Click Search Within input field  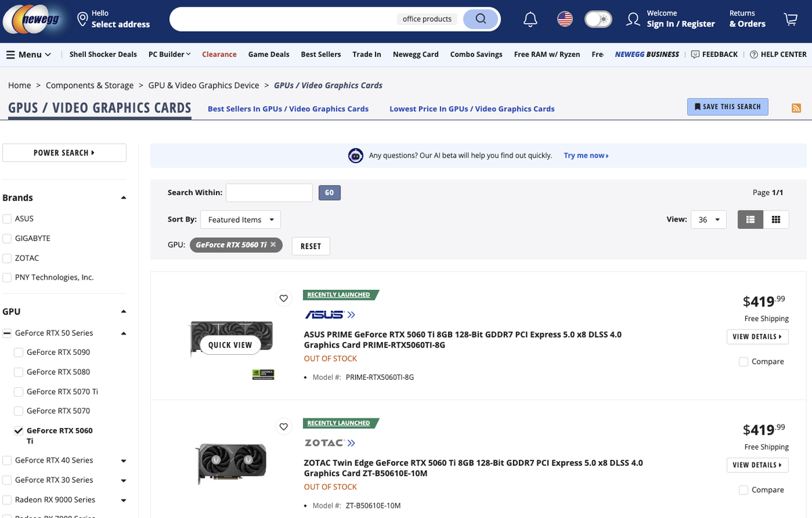click(x=269, y=192)
